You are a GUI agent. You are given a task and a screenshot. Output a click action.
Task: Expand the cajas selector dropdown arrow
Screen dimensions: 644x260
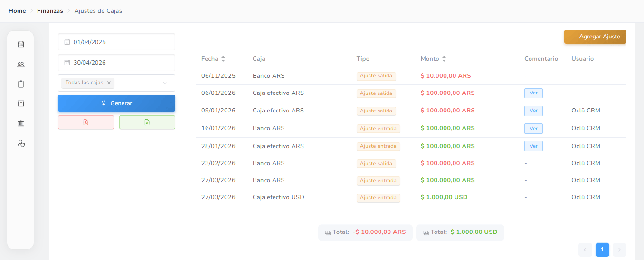tap(165, 83)
